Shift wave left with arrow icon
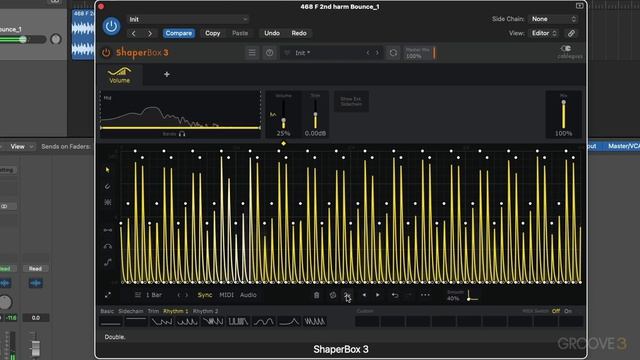 (364, 295)
